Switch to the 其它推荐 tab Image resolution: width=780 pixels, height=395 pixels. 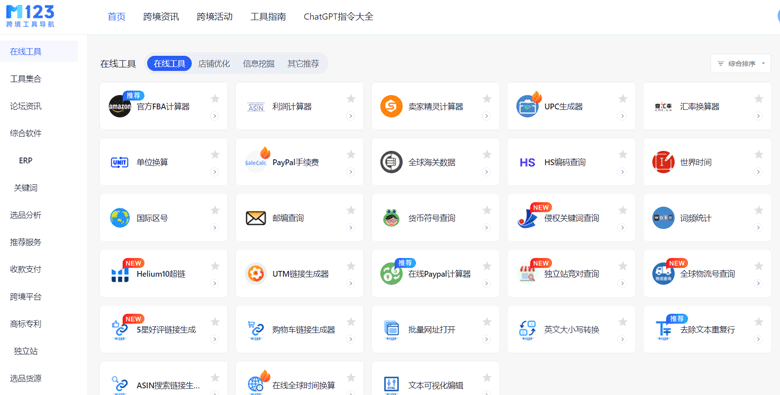click(303, 64)
